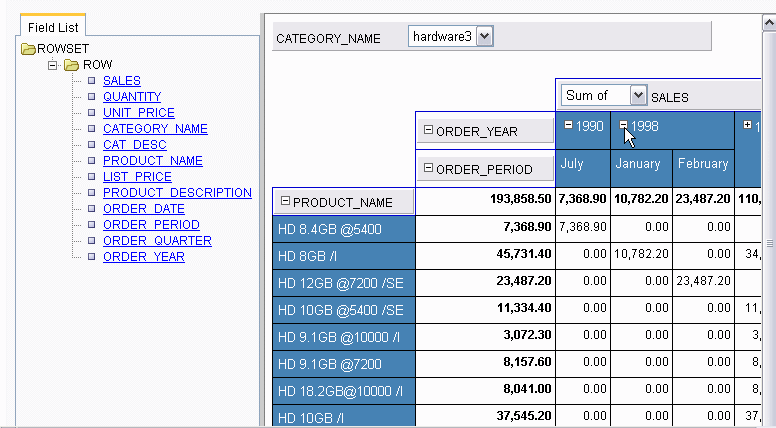The height and width of the screenshot is (428, 776).
Task: Click the square icon beside CAT_DESC field
Action: point(91,145)
